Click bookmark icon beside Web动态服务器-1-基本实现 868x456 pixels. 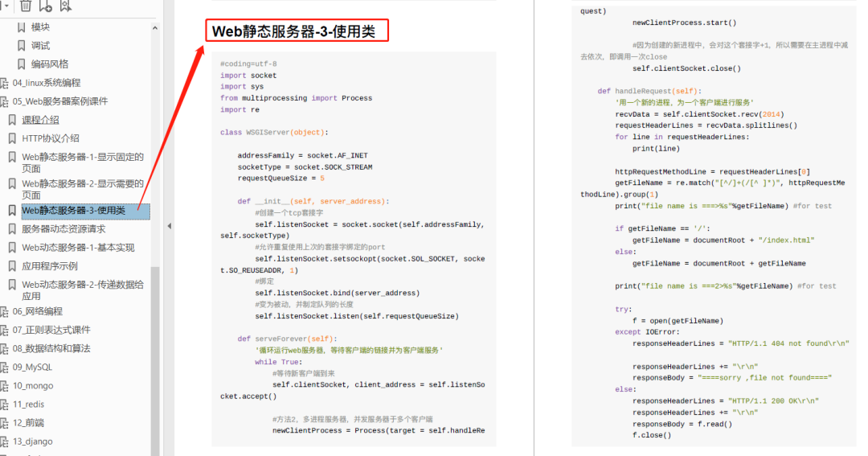(12, 248)
